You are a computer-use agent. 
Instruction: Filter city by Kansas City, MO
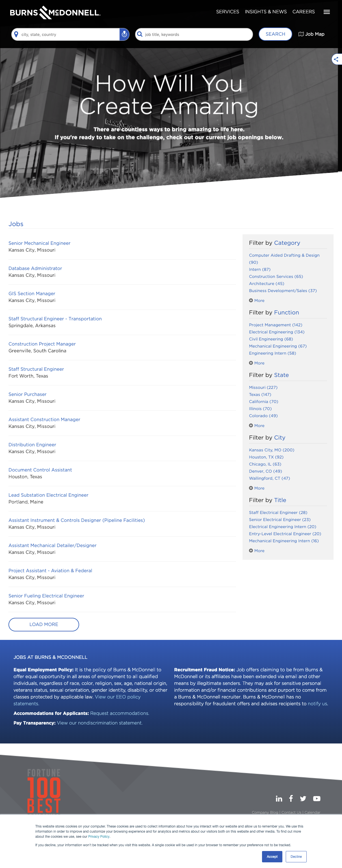point(272,450)
